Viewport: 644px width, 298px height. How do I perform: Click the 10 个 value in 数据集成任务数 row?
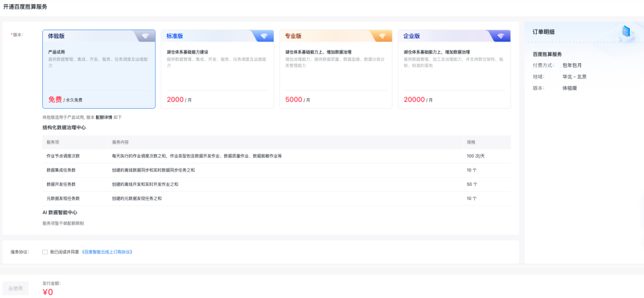(x=472, y=170)
